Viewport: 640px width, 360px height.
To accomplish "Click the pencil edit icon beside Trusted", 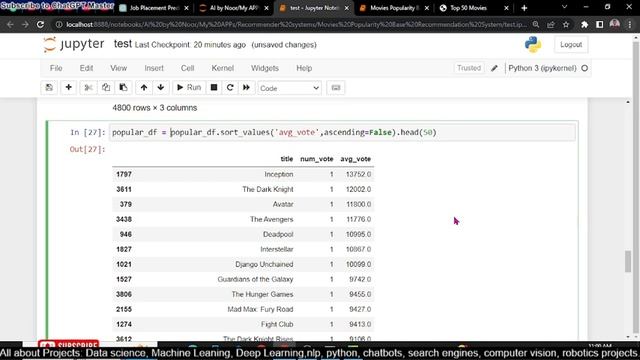I will coord(494,68).
